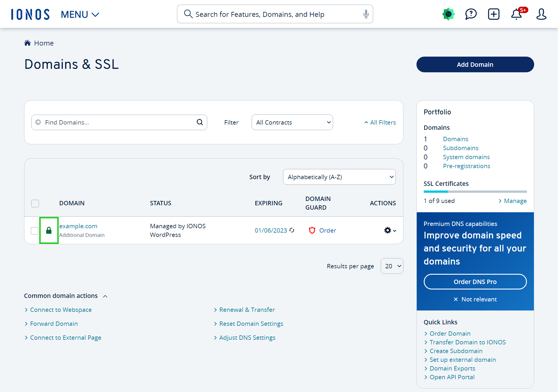Click the Add Domain button
This screenshot has height=392, width=558.
click(x=475, y=64)
